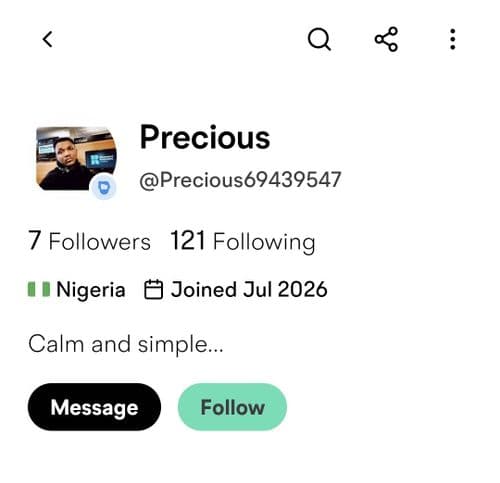Tap the word Followers
Viewport: 500px width, 483px height.
[x=100, y=242]
